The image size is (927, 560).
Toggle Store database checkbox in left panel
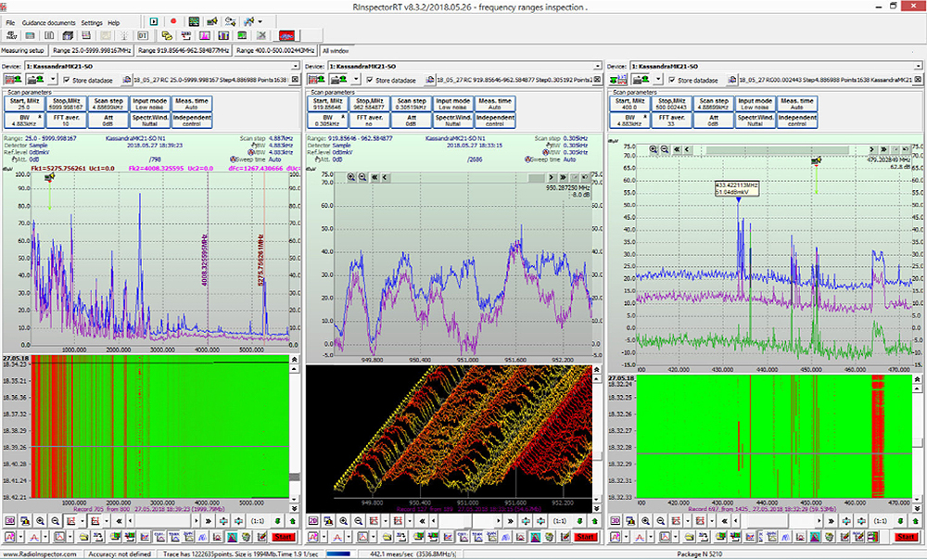66,80
